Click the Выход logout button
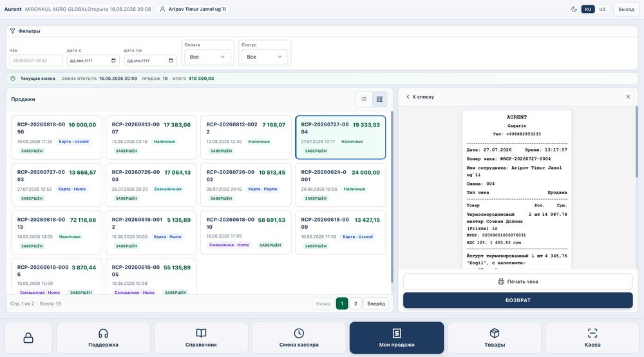Viewport: 644px width, 357px height. [x=626, y=9]
